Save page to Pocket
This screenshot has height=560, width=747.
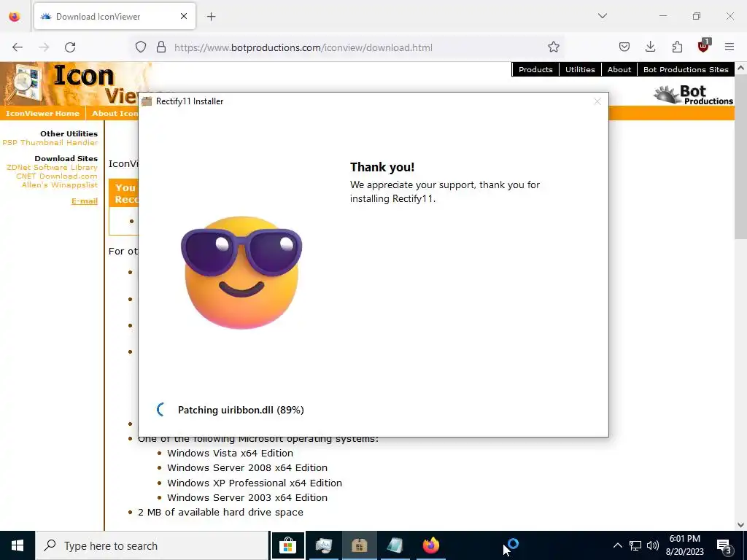coord(624,47)
